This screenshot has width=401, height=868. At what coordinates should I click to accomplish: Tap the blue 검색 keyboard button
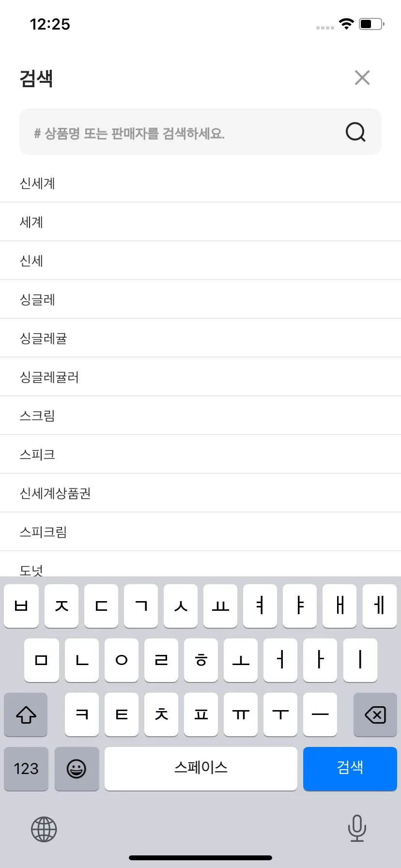(350, 769)
